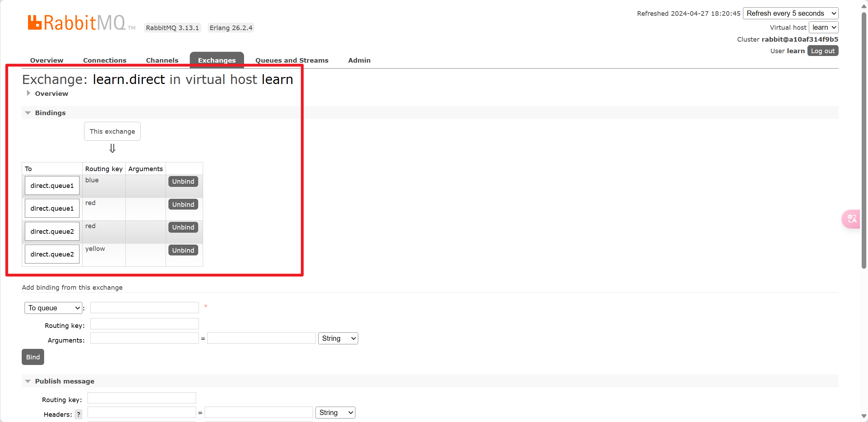Unbind direct.queue2 with yellow routing key
Viewport: 868px width, 422px height.
point(183,250)
